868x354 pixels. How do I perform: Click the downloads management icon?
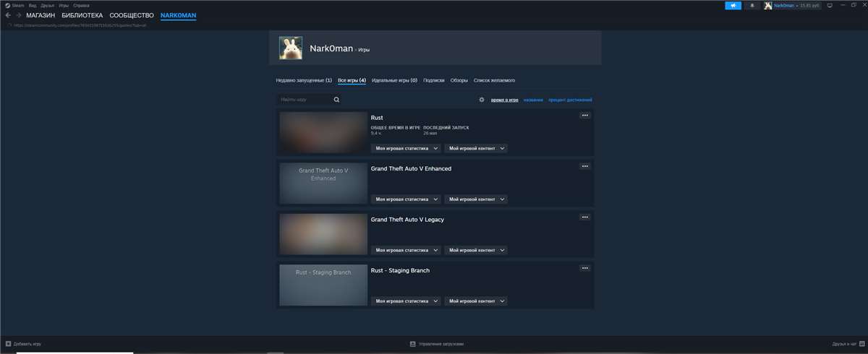pos(412,344)
